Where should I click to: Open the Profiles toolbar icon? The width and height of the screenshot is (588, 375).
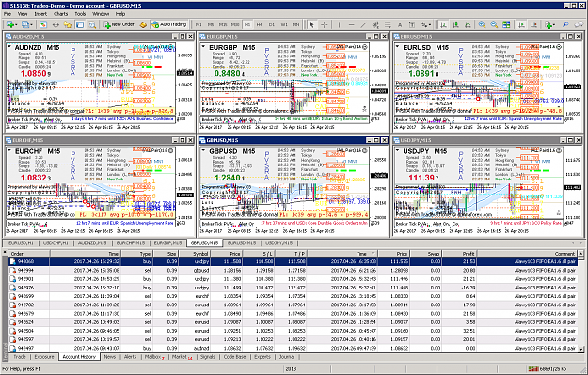(24, 24)
